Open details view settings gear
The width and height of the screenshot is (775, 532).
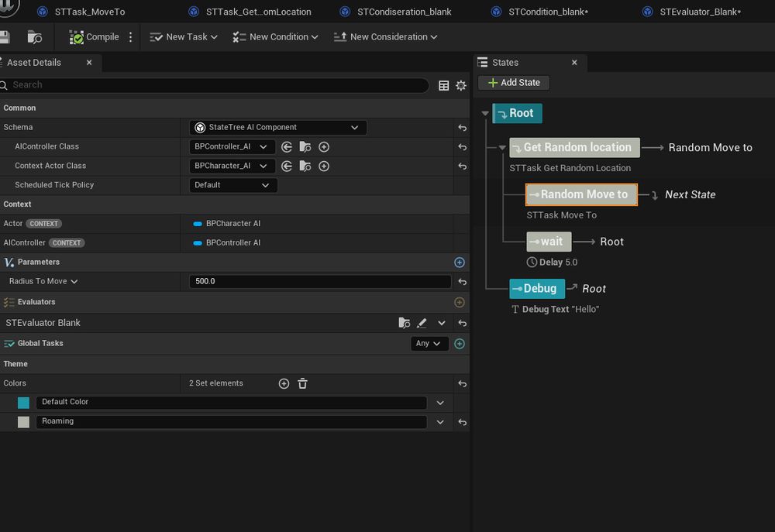pyautogui.click(x=461, y=85)
